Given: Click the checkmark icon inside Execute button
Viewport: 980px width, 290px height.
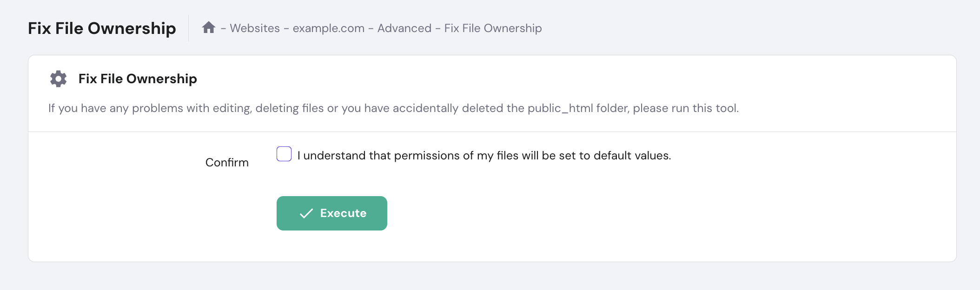Looking at the screenshot, I should tap(306, 213).
